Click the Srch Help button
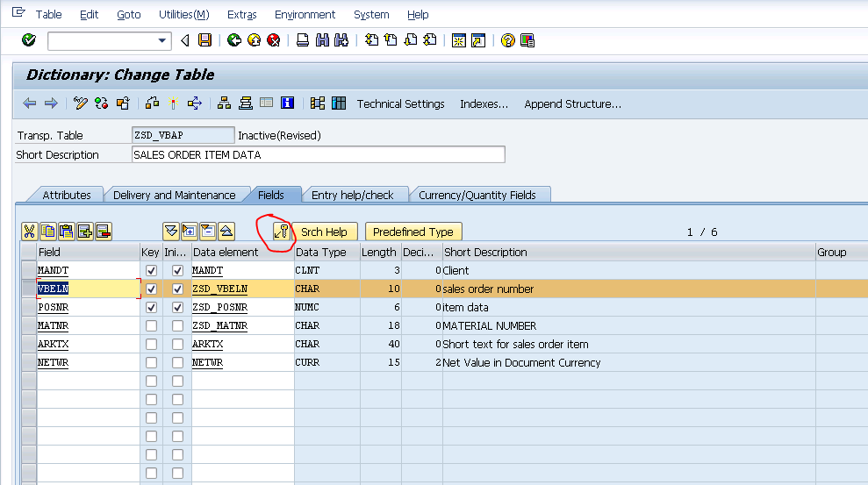The image size is (868, 485). 325,232
